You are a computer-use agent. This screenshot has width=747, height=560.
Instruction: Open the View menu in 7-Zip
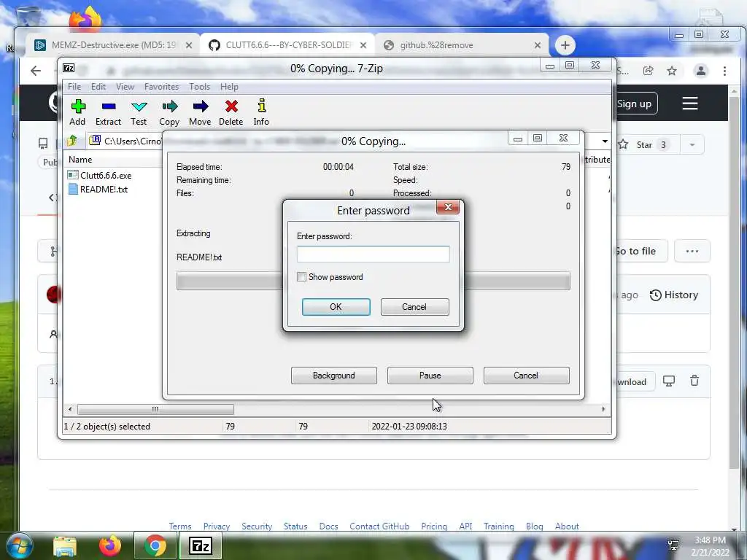click(x=125, y=87)
